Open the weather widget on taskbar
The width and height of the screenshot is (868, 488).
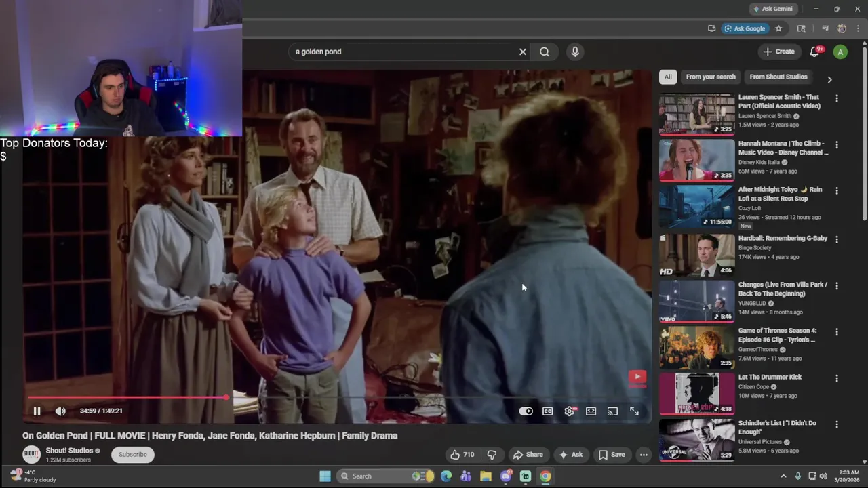click(x=34, y=476)
